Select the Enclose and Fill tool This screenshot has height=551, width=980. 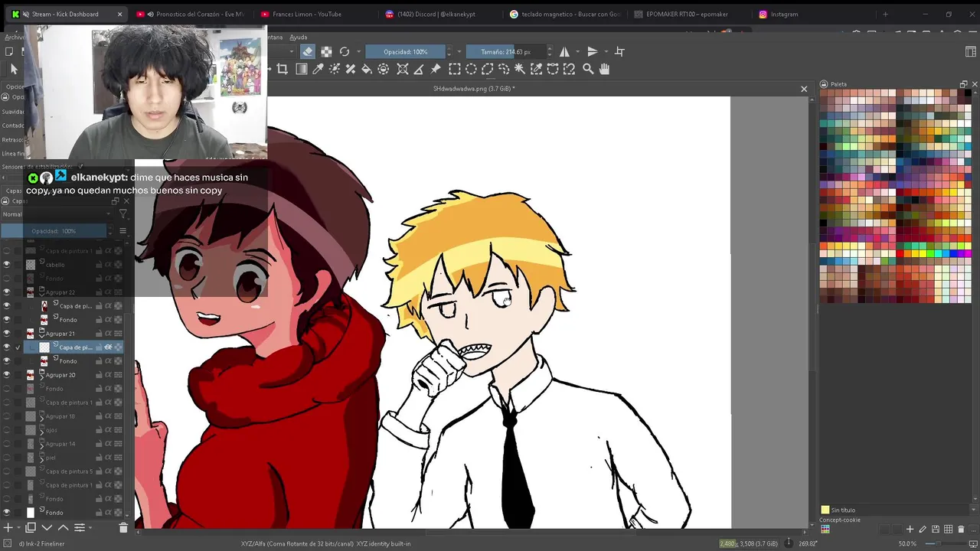(384, 69)
